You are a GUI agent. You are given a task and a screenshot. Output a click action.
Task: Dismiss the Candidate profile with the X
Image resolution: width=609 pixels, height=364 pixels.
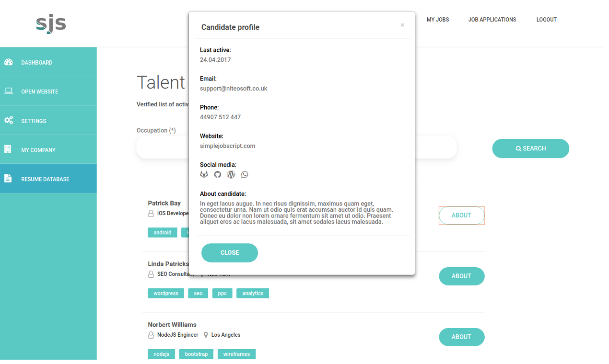pos(402,25)
